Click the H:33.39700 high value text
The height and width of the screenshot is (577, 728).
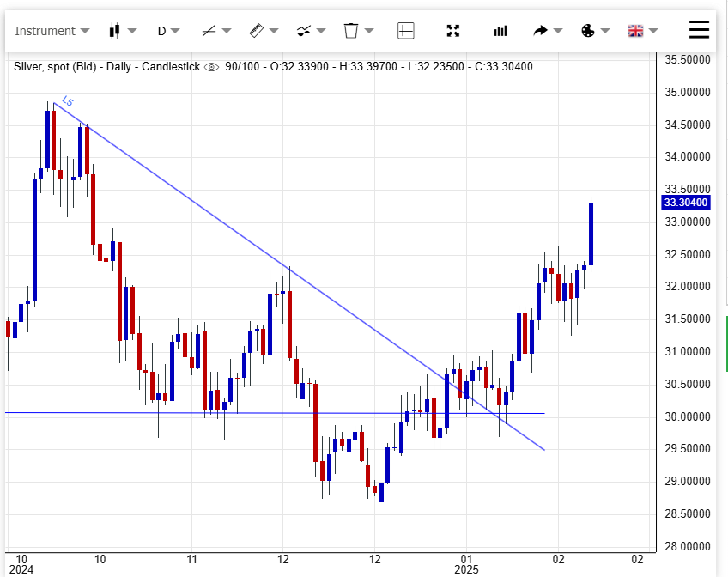point(368,67)
